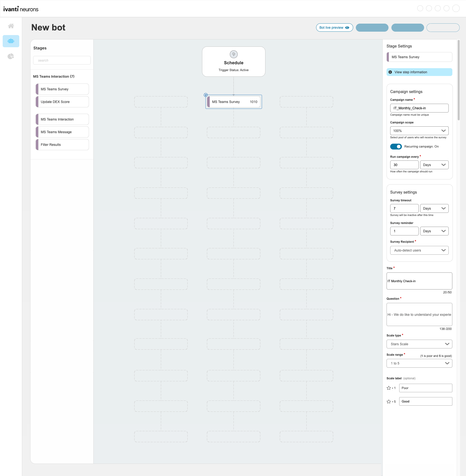The width and height of the screenshot is (466, 476).
Task: Open Survey Recipient Auto-detect users dropdown
Action: 419,250
